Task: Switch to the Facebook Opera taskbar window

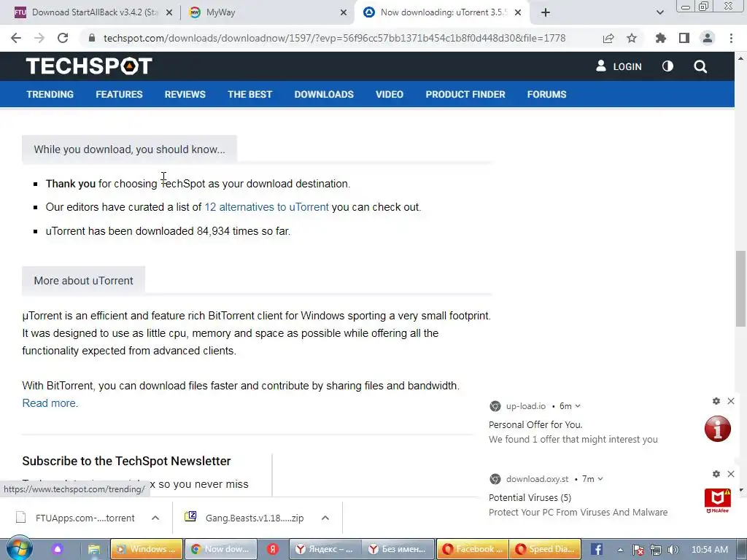Action: tap(473, 549)
